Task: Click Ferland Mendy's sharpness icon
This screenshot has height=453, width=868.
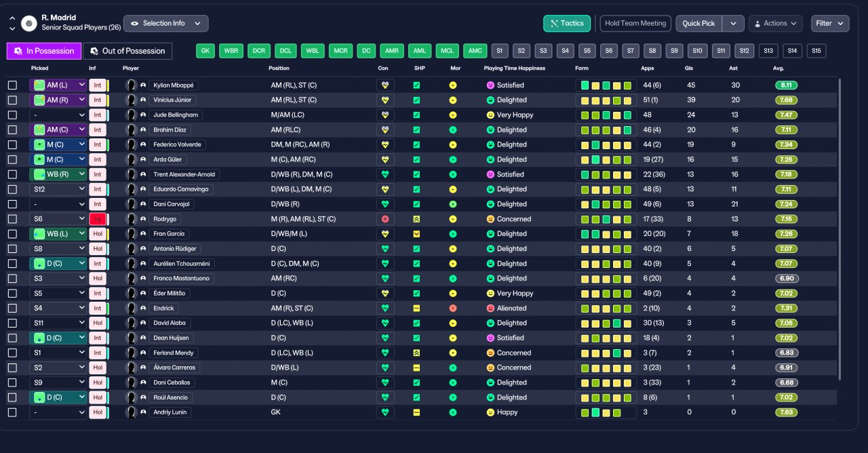Action: [416, 353]
